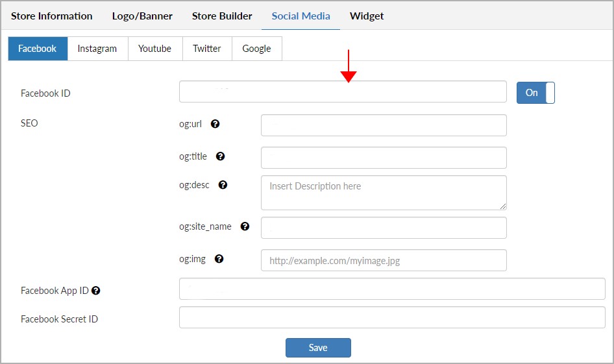The height and width of the screenshot is (364, 614).
Task: Focus the og:img image URL field
Action: tap(384, 260)
